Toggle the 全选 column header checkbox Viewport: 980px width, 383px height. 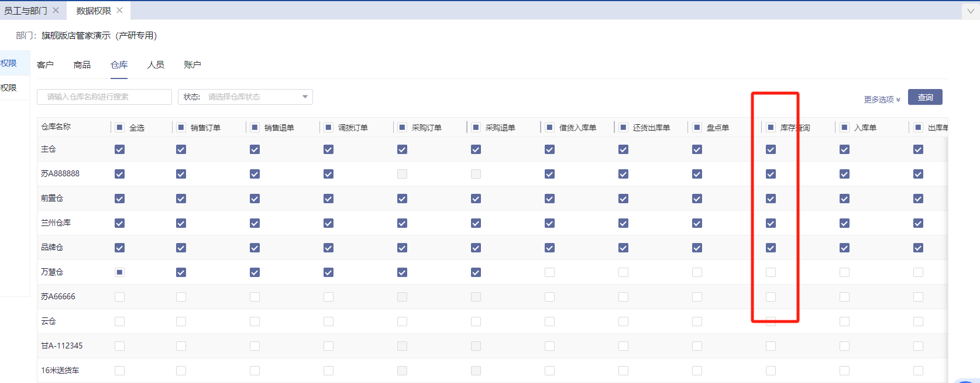coord(119,128)
